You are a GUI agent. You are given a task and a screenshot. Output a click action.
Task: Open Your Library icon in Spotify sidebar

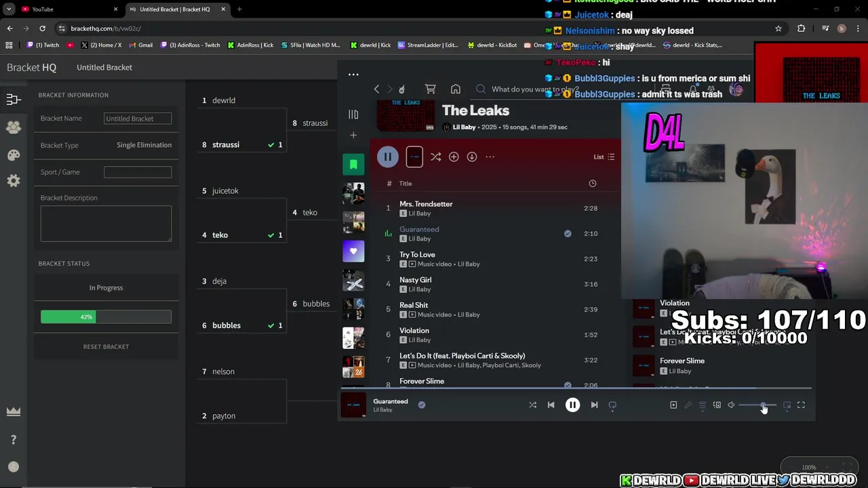click(353, 115)
